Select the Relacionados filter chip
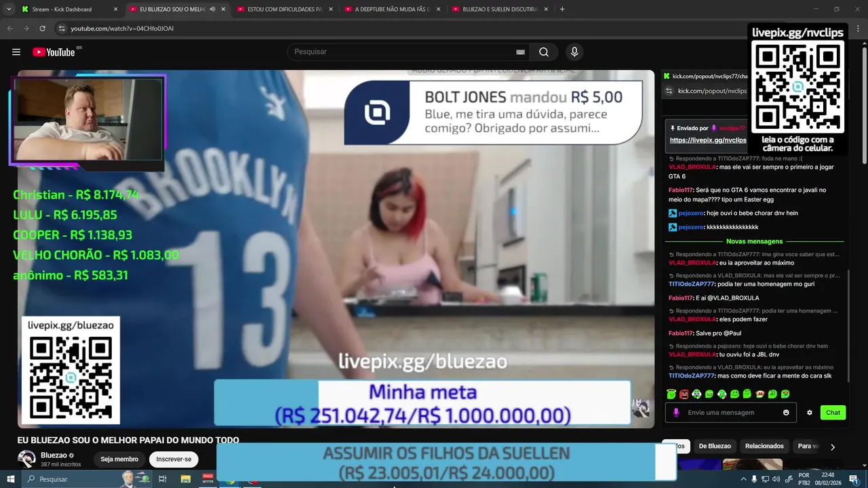The image size is (868, 488). click(x=764, y=446)
